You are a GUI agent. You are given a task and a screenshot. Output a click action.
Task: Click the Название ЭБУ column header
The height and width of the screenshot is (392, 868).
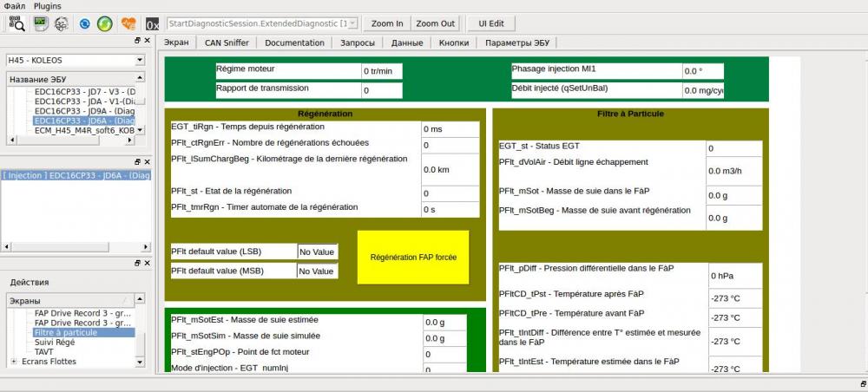pyautogui.click(x=71, y=79)
